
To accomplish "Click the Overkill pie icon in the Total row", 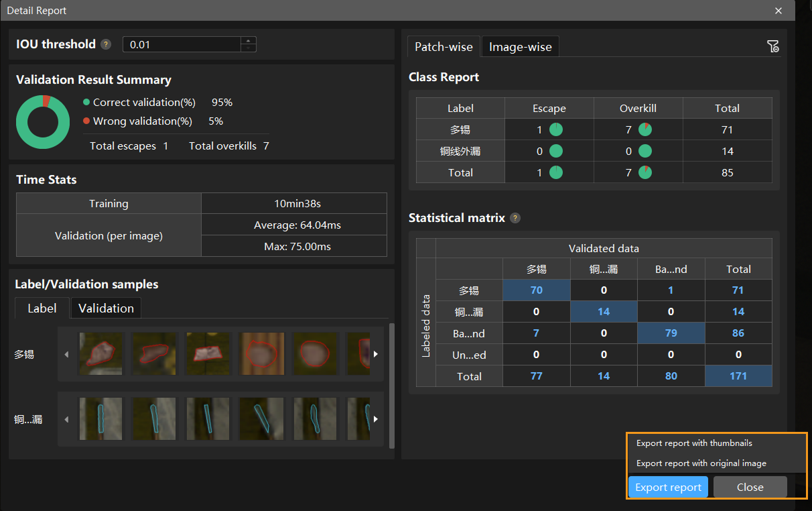I will click(x=645, y=172).
